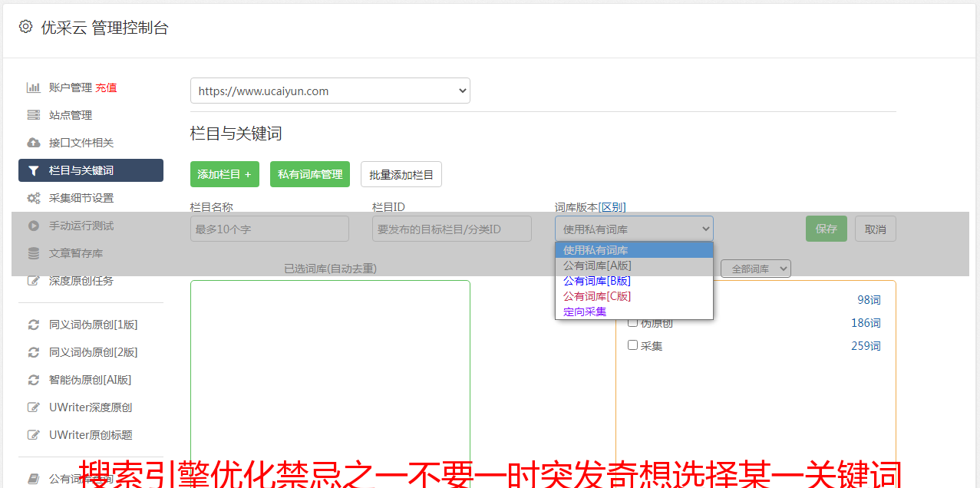Click the 98词 count

click(x=869, y=300)
